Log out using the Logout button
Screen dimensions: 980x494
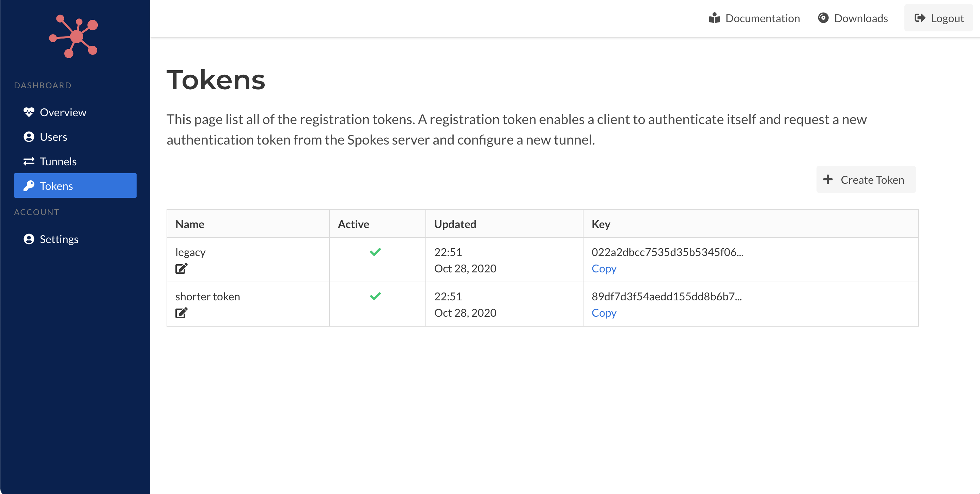click(938, 18)
